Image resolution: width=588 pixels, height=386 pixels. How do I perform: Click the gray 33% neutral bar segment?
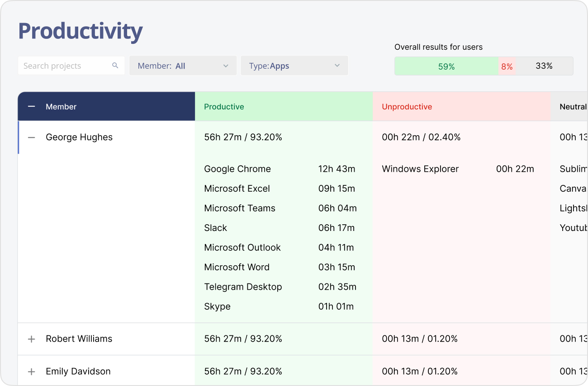(x=544, y=66)
